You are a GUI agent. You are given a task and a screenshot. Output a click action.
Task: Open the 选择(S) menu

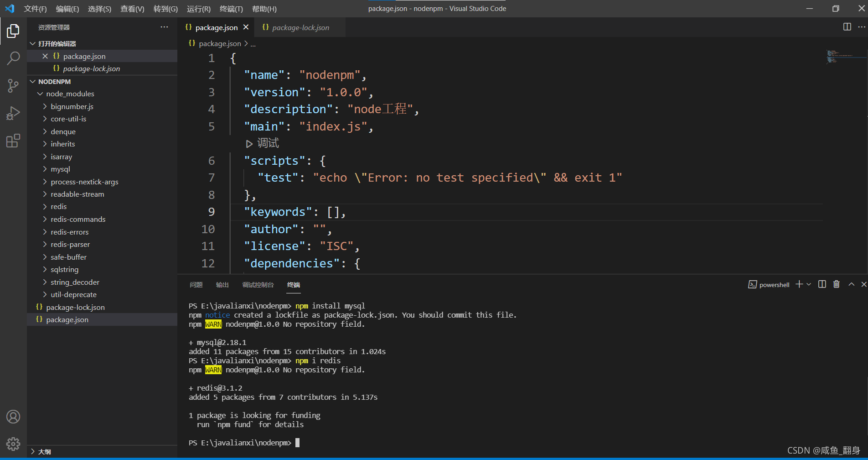[x=99, y=9]
